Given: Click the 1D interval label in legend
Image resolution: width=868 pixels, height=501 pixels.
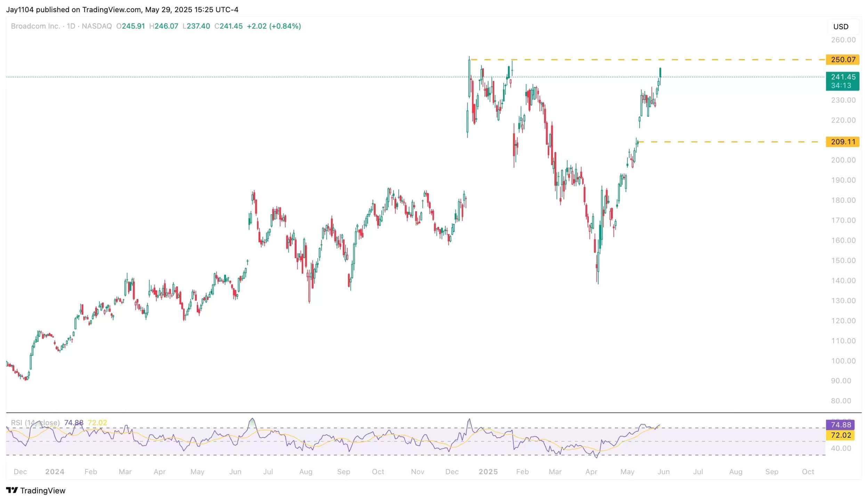Looking at the screenshot, I should coord(71,26).
